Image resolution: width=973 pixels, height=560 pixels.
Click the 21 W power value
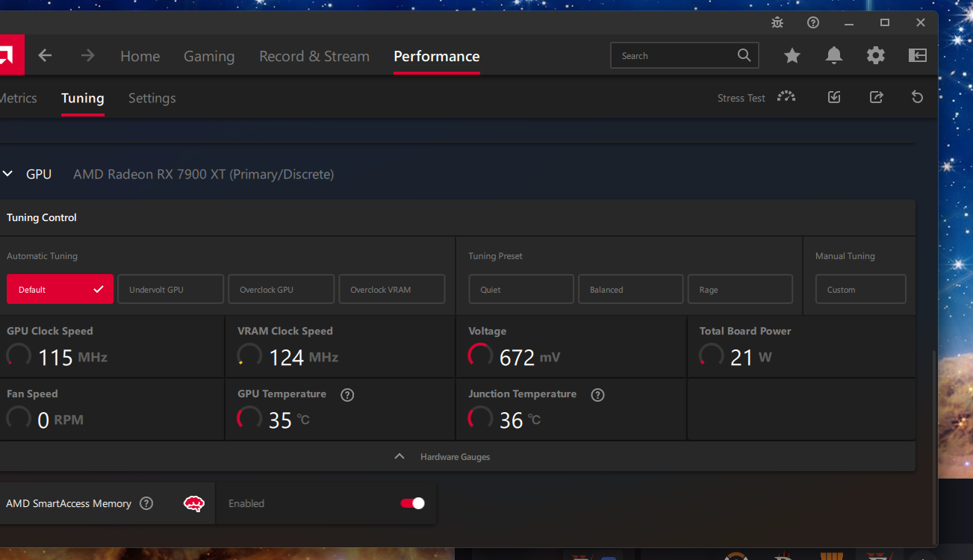click(x=751, y=358)
